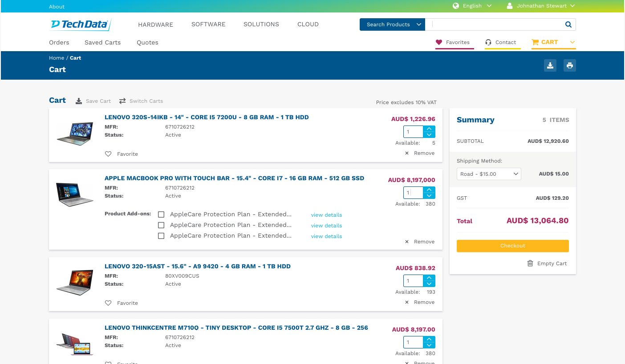Image resolution: width=625 pixels, height=364 pixels.
Task: Click the globe language icon
Action: click(456, 6)
